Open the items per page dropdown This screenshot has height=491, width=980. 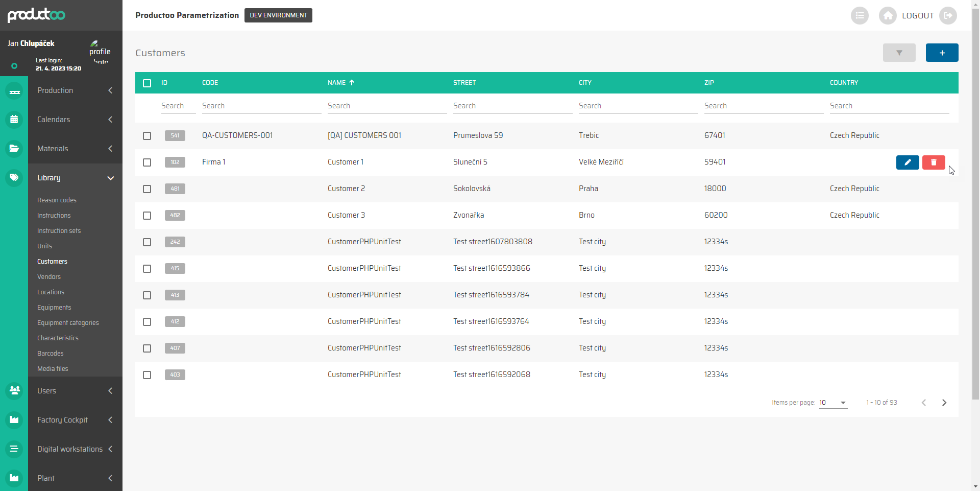click(x=833, y=403)
